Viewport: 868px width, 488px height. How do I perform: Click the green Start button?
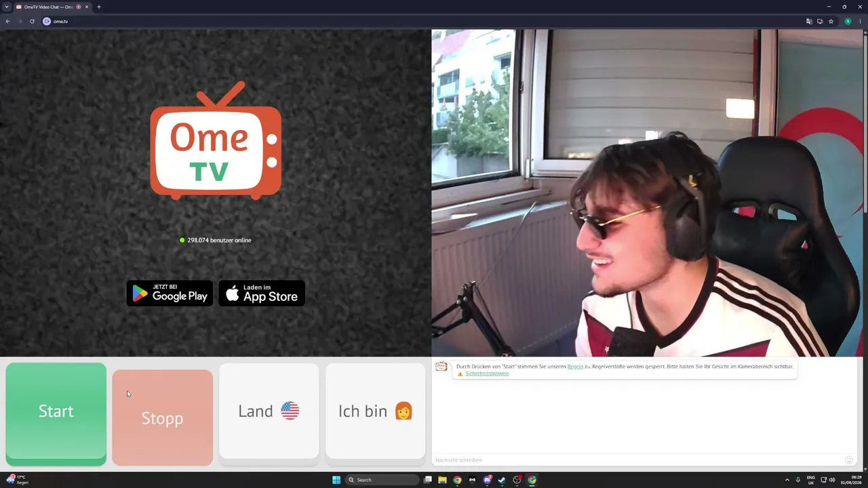click(x=56, y=414)
